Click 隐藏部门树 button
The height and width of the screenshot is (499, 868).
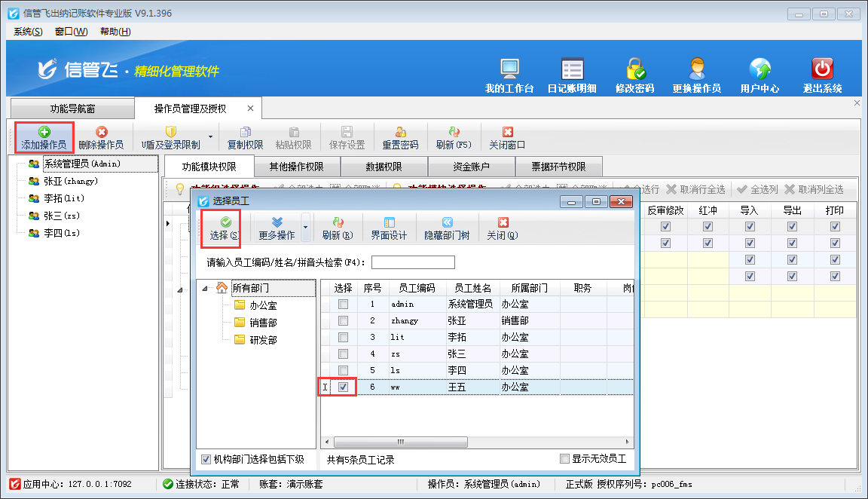447,228
